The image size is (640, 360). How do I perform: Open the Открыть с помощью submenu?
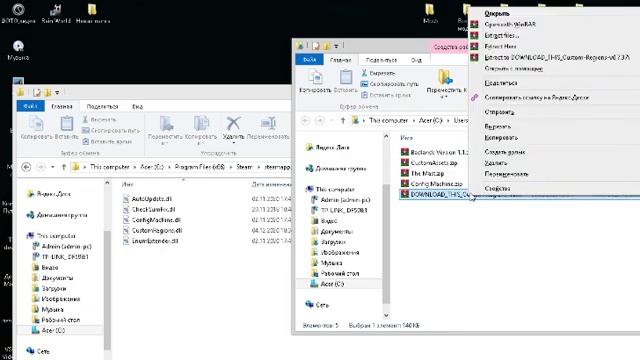(513, 69)
